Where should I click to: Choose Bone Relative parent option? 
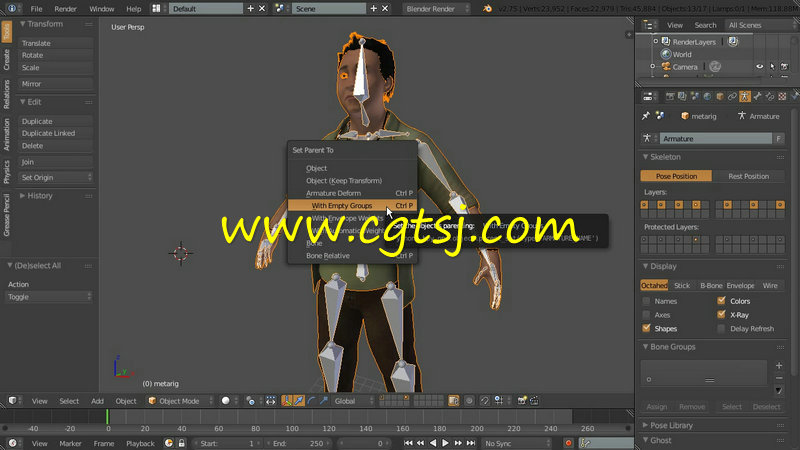(x=353, y=256)
